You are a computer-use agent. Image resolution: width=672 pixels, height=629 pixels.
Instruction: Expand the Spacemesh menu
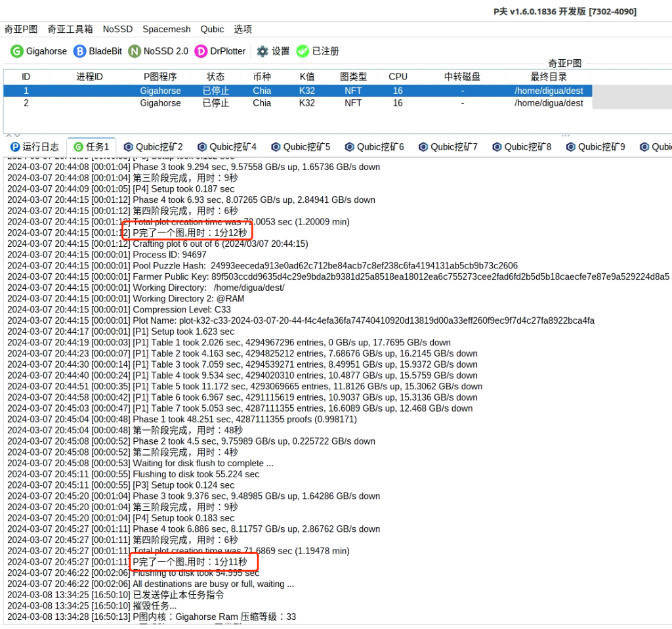coord(167,29)
